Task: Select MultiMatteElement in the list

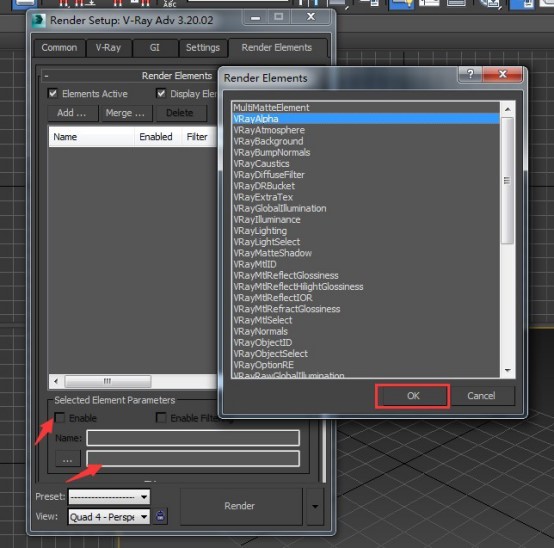Action: point(366,107)
